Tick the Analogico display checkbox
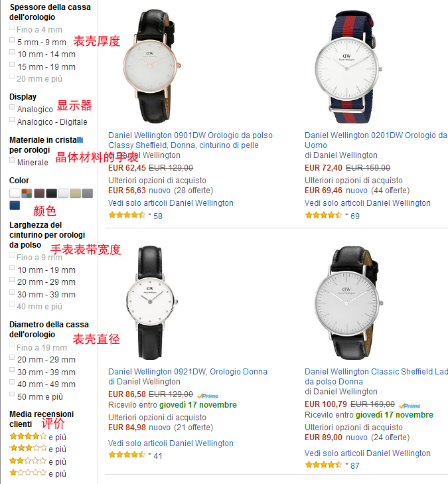 12,107
